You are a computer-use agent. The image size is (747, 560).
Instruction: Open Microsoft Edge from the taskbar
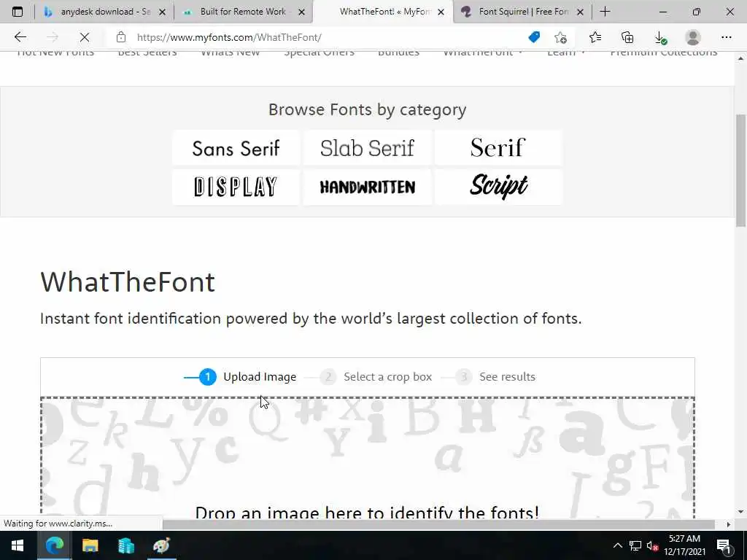pos(54,545)
